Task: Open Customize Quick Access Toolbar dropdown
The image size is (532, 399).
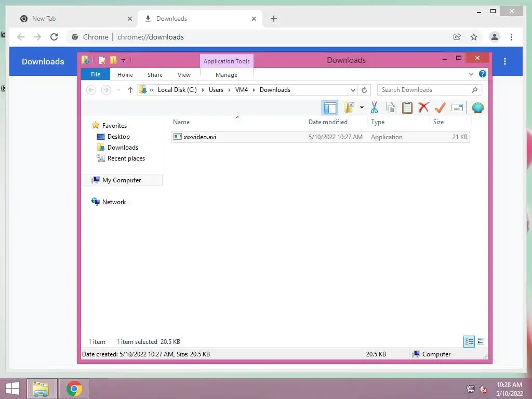Action: tap(124, 61)
